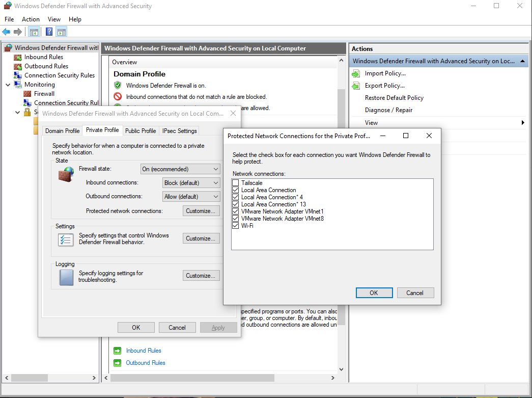Open the File menu
532x398 pixels.
click(9, 19)
